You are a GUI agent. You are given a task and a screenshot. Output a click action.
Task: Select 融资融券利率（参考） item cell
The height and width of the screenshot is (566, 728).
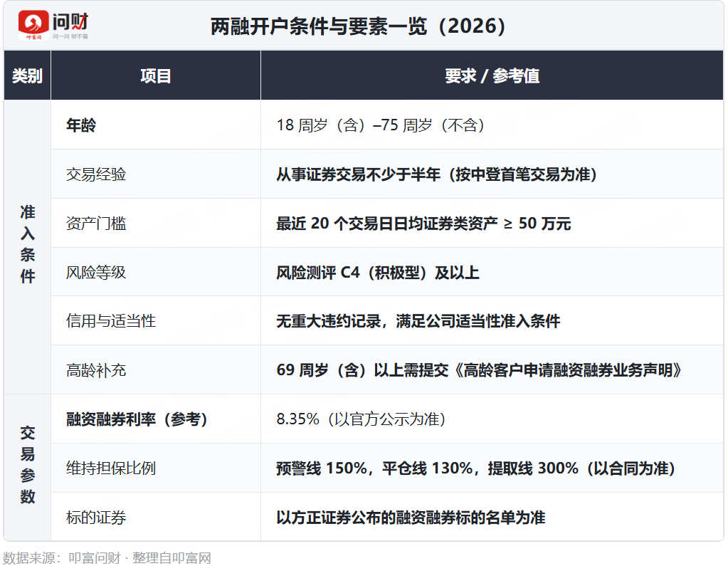[x=156, y=419]
